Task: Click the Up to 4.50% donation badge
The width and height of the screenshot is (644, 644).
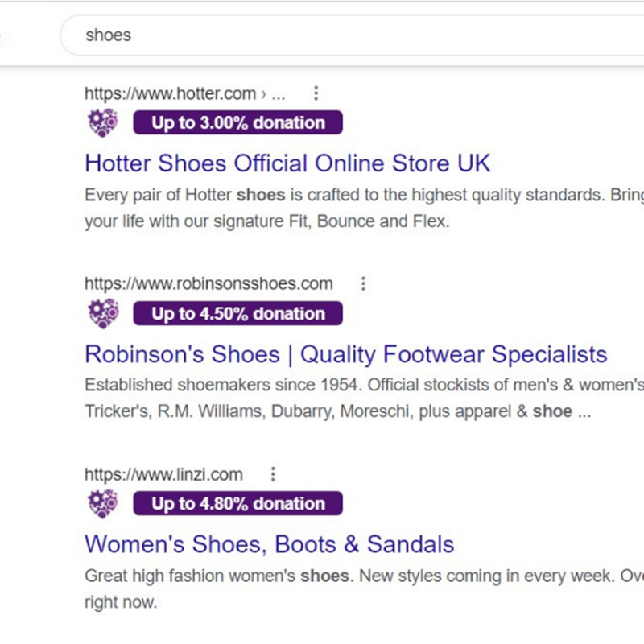Action: point(237,313)
